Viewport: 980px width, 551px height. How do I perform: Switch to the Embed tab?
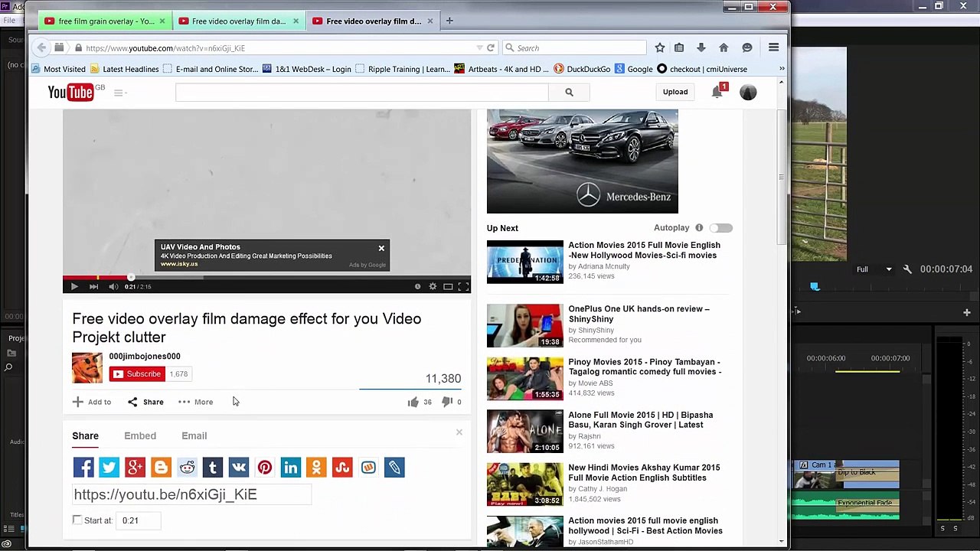click(140, 435)
